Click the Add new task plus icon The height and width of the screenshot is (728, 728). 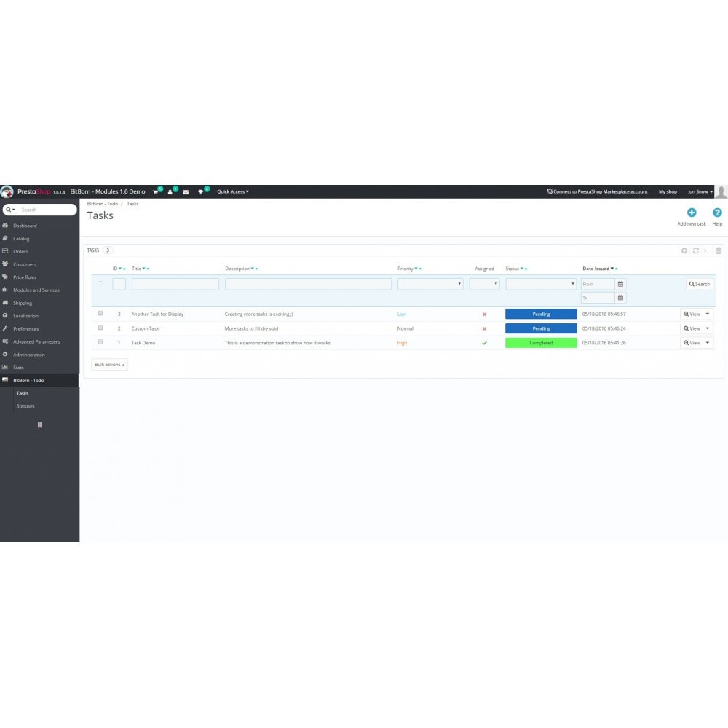coord(692,213)
